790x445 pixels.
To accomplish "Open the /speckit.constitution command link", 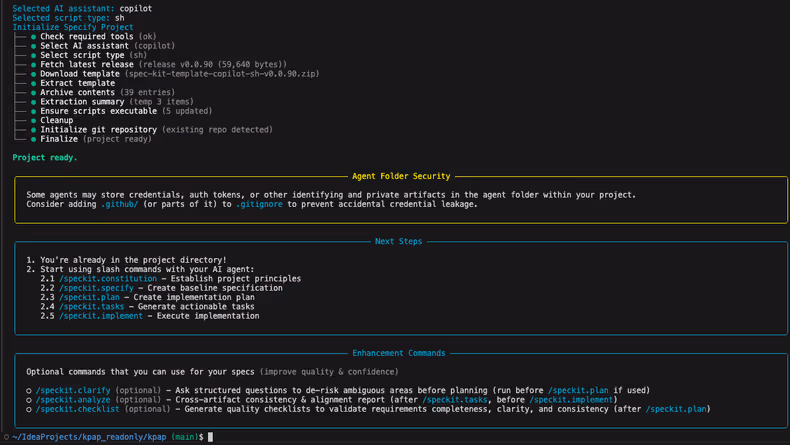I will pos(107,279).
